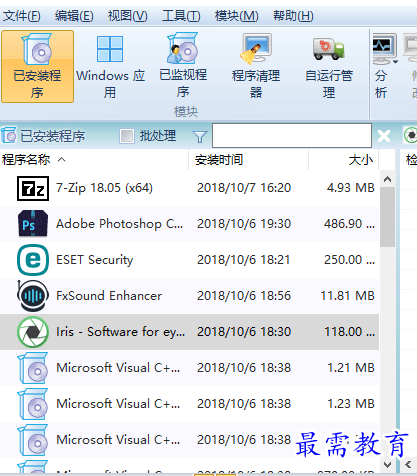The width and height of the screenshot is (417, 476).
Task: Open the 帮助(H) menu
Action: click(293, 16)
